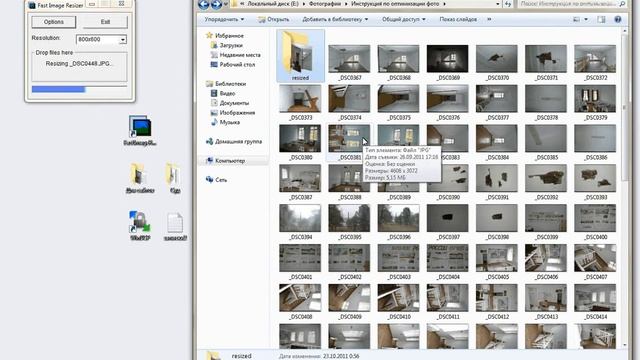Open the view options dropdown arrow
The width and height of the screenshot is (640, 360).
point(586,19)
